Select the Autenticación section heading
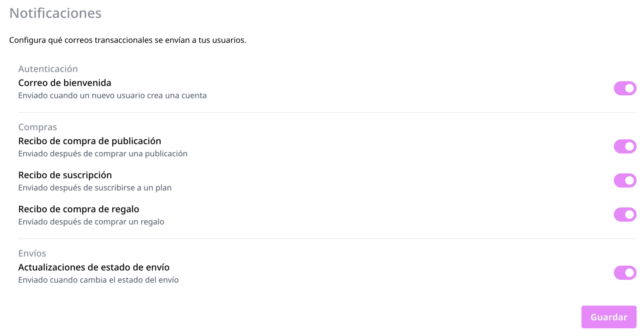The width and height of the screenshot is (644, 336). (x=48, y=69)
